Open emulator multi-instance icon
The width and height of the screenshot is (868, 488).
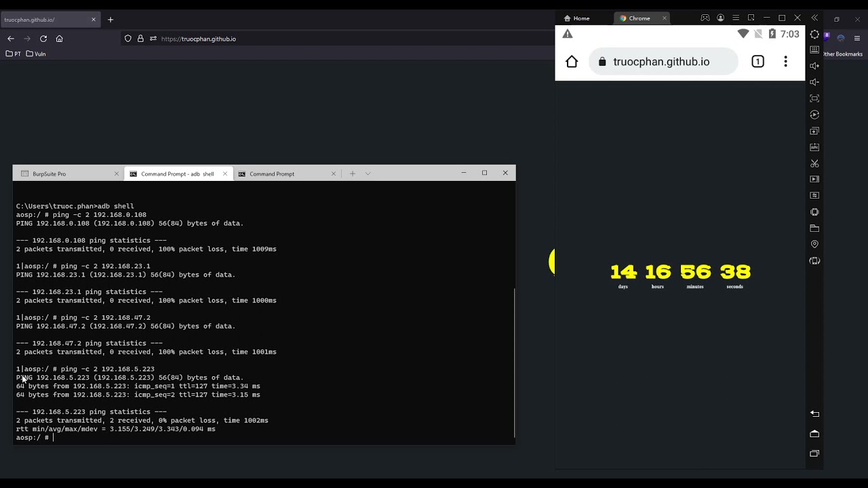click(x=814, y=131)
